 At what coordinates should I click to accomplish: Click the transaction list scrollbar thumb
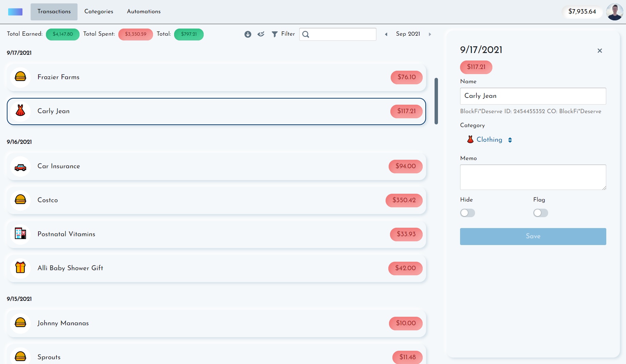tap(436, 101)
